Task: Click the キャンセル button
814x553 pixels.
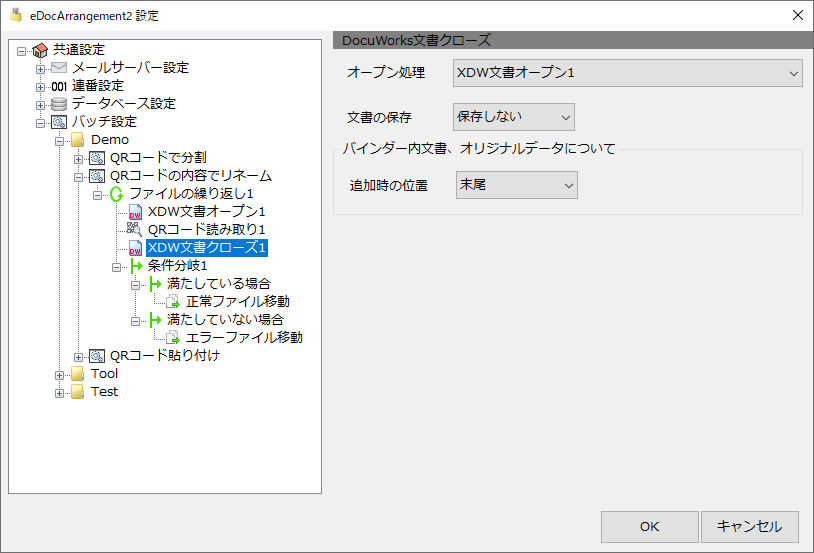Action: pyautogui.click(x=750, y=527)
